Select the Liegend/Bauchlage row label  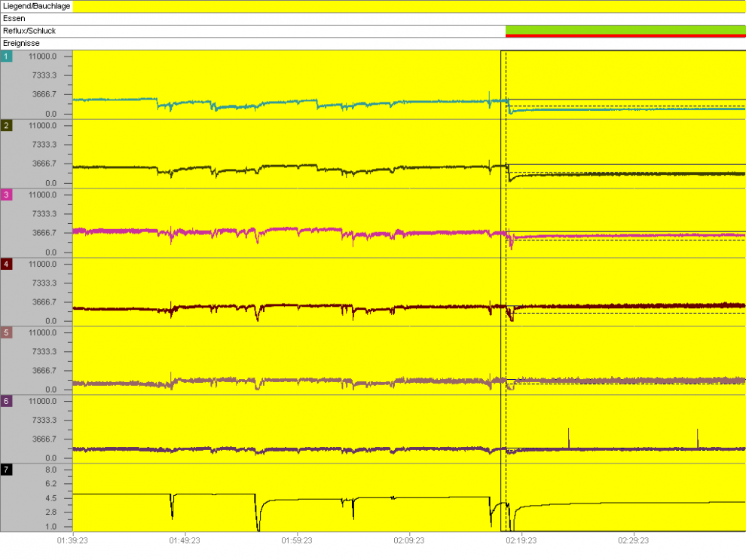pyautogui.click(x=36, y=6)
